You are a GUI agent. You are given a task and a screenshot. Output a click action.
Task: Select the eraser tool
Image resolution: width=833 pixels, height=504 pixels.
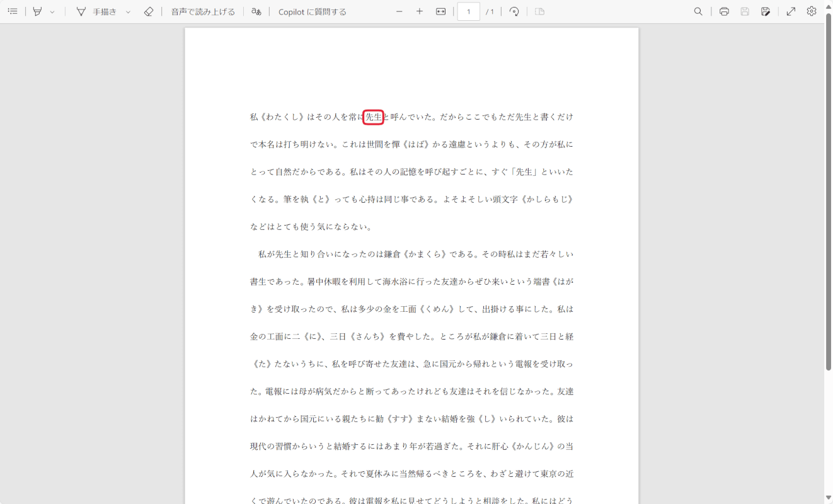point(149,11)
